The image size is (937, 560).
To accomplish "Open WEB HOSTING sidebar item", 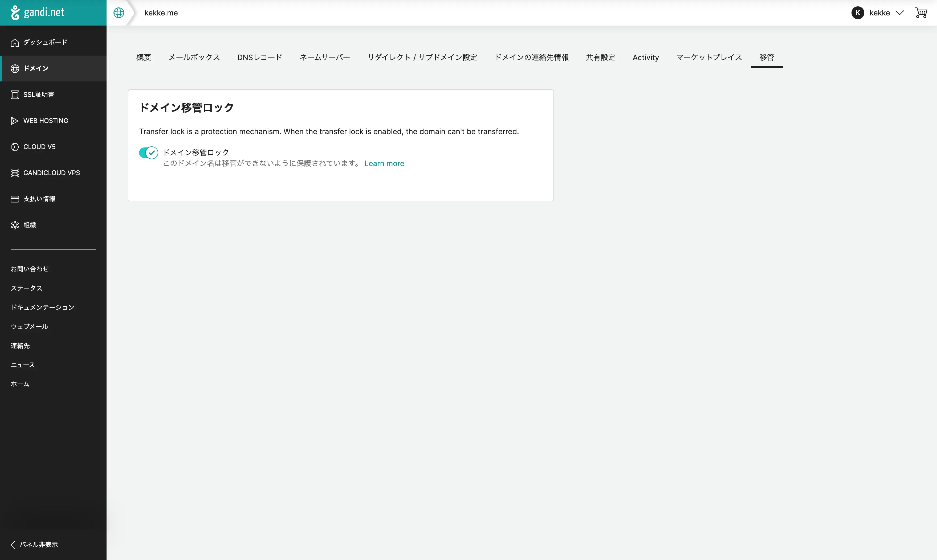I will (x=46, y=121).
